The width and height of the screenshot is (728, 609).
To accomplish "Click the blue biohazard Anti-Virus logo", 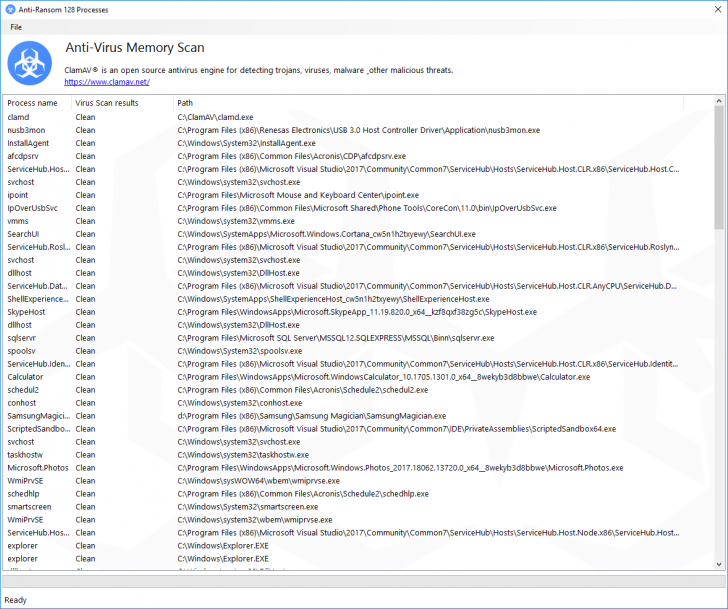I will (x=30, y=63).
